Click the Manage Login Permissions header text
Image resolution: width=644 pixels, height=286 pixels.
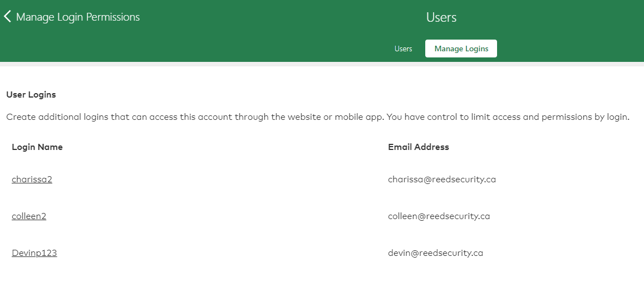pos(78,17)
